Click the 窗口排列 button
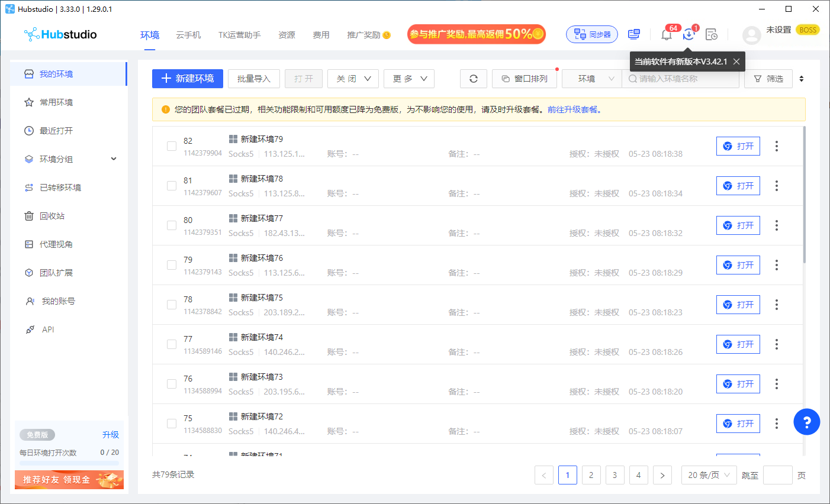The image size is (830, 504). (x=525, y=79)
